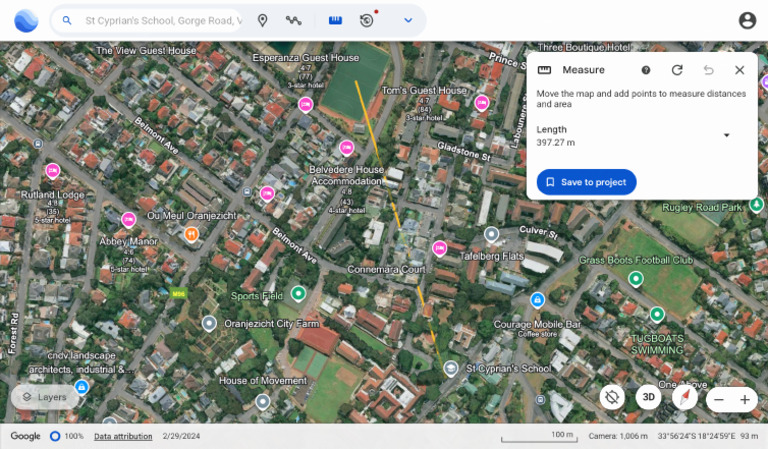Select cndv landscape architects blue pin

(x=82, y=387)
